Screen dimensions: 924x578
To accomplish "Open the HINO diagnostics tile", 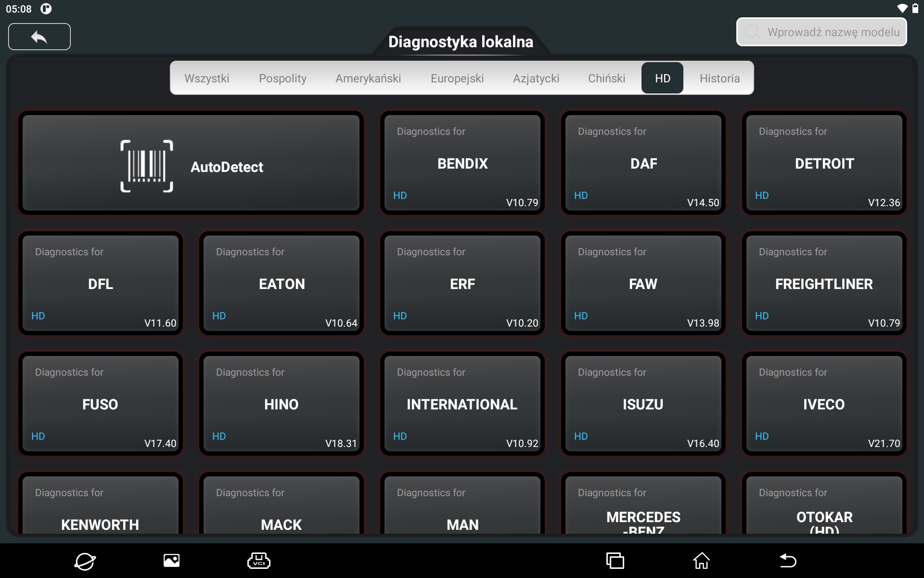I will tap(281, 404).
